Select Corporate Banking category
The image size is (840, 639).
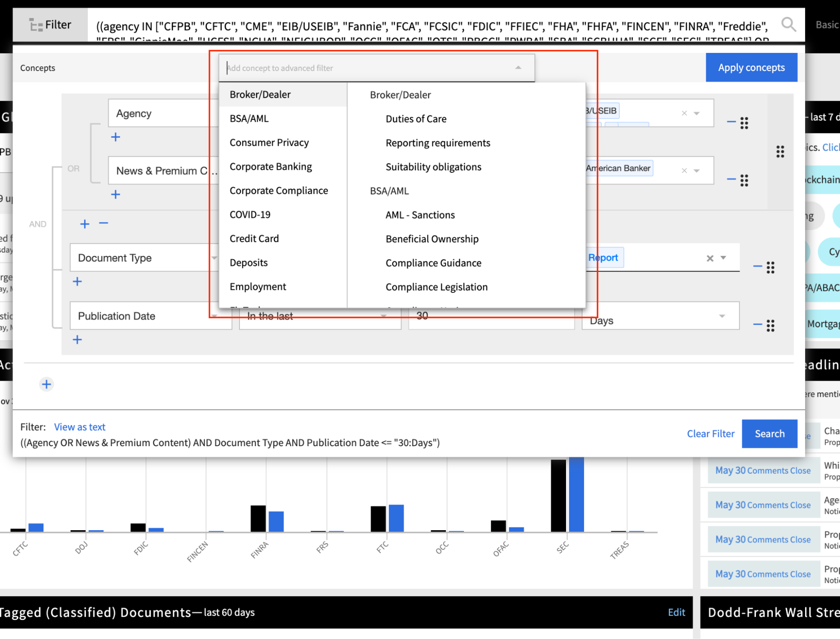283,166
